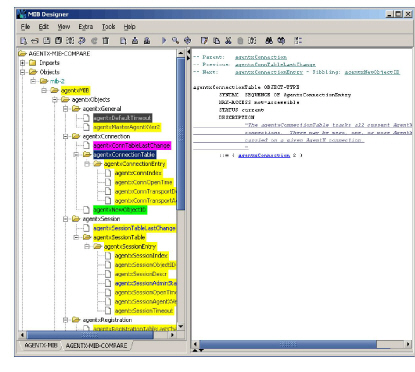Screen dimensions: 415x372
Task: Select the magenta agentxConnTableLastChange row
Action: tap(132, 145)
